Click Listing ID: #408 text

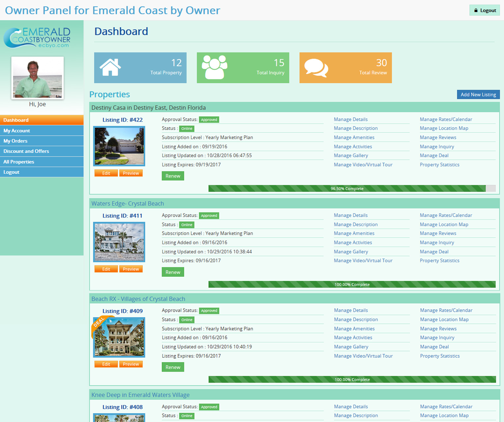123,407
